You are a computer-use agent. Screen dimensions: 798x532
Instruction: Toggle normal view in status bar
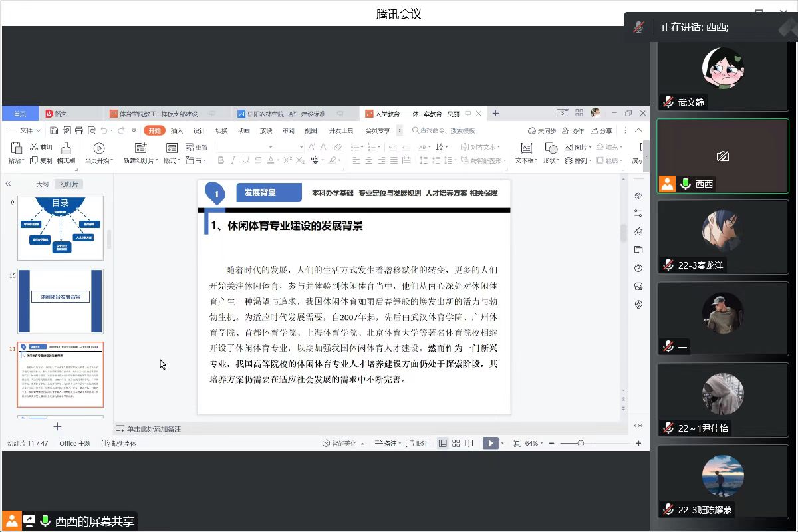point(443,444)
